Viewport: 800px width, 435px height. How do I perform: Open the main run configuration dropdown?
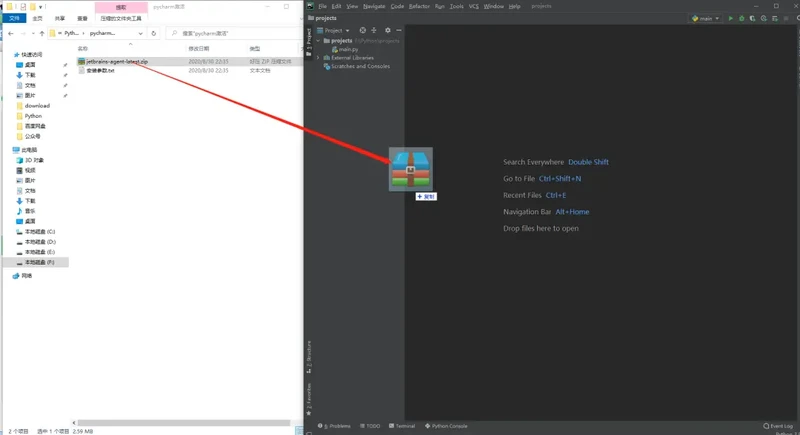[706, 18]
